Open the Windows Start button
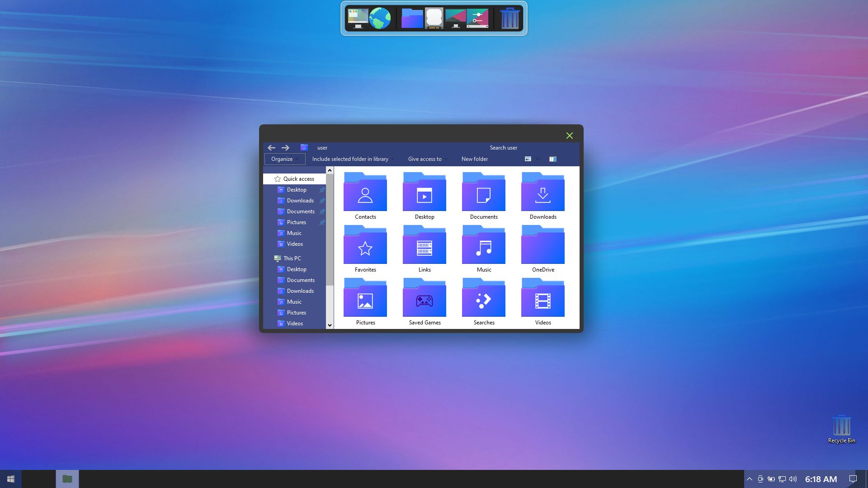Viewport: 868px width, 488px height. pos(11,479)
